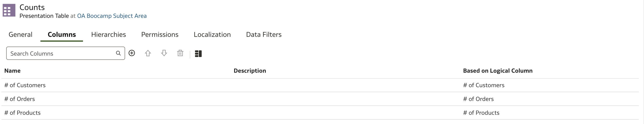Screen dimensions: 644x124
Task: Click the Counts presentation table icon
Action: [x=9, y=10]
